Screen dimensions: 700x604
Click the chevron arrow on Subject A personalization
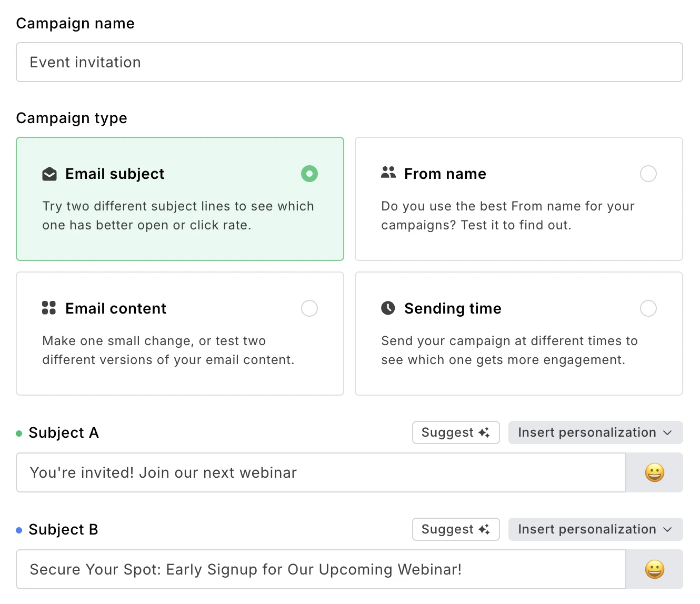pos(668,432)
